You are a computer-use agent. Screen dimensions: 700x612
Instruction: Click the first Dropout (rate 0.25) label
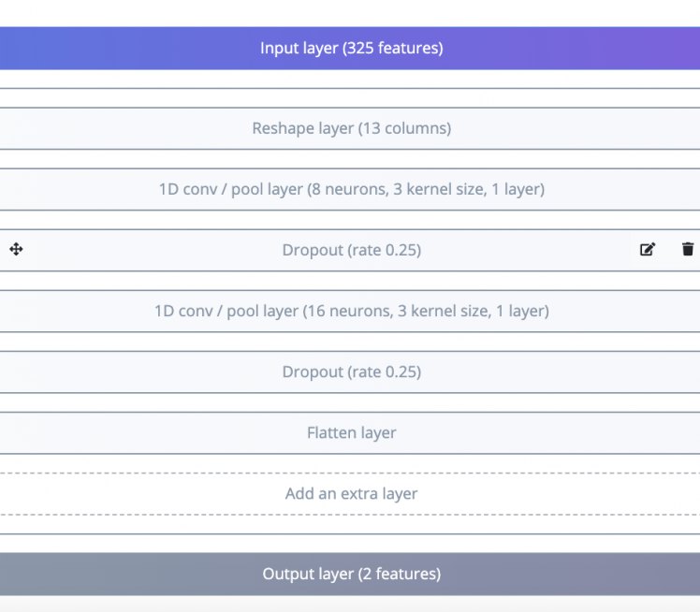coord(351,250)
